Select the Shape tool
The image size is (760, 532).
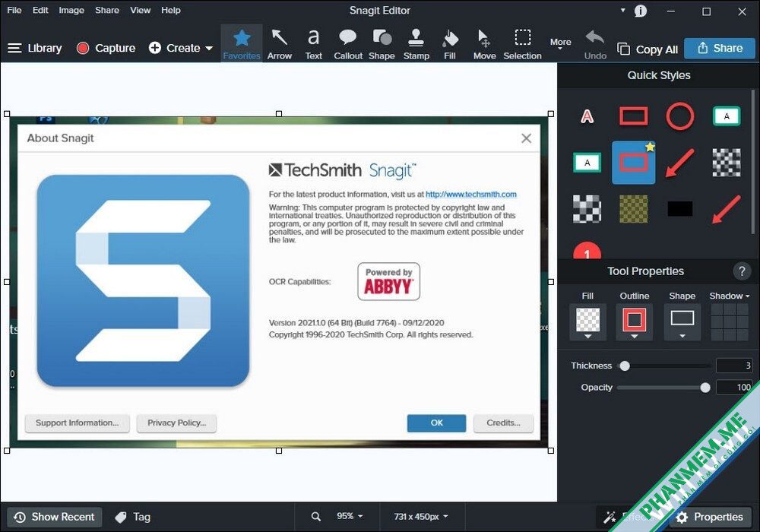point(382,43)
